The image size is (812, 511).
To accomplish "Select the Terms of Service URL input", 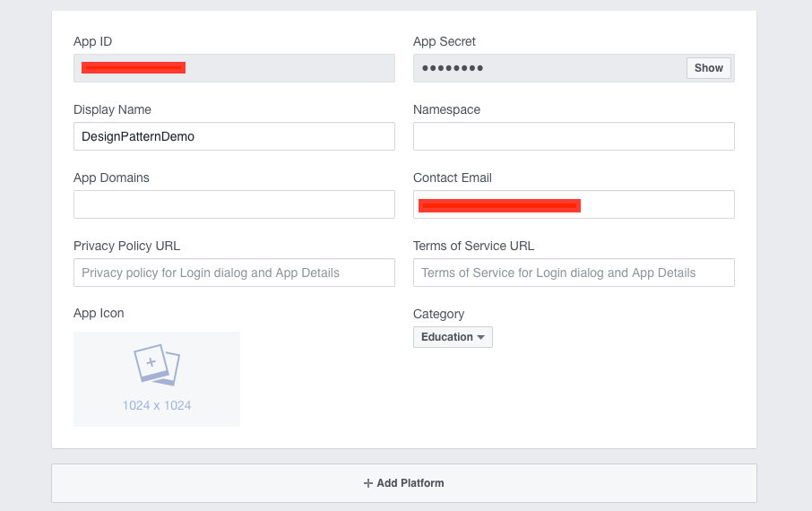I will pos(574,273).
